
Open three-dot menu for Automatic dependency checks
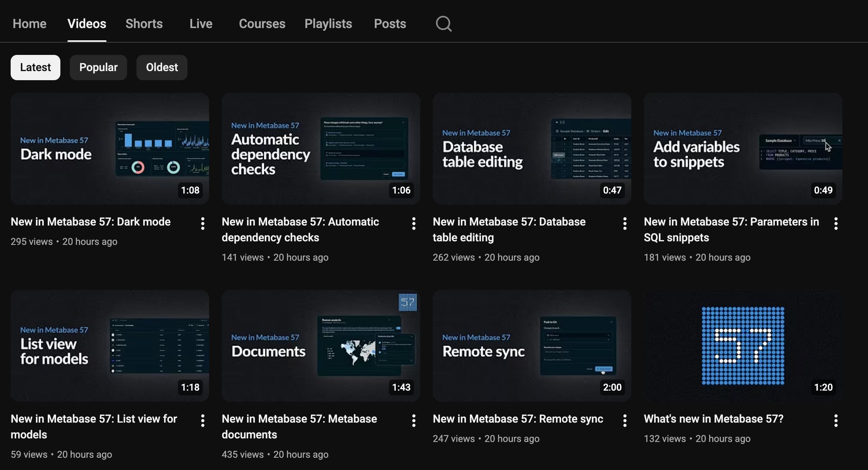click(x=413, y=224)
